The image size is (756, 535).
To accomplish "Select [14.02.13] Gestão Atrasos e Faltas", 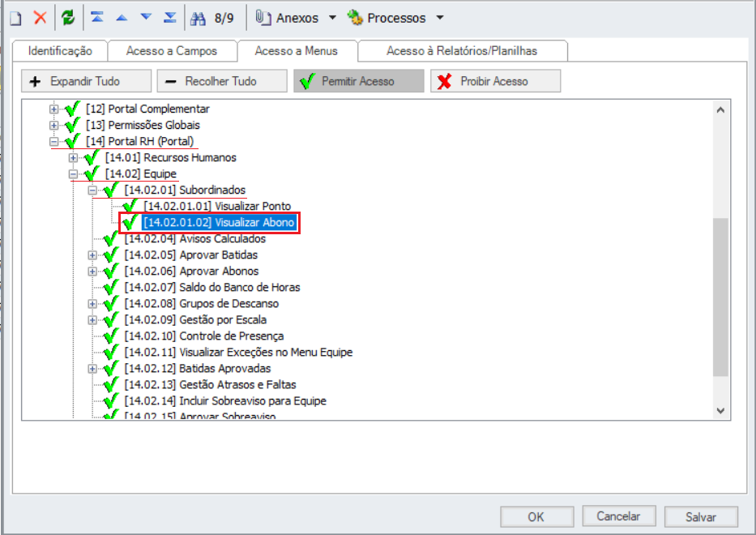I will [x=210, y=385].
